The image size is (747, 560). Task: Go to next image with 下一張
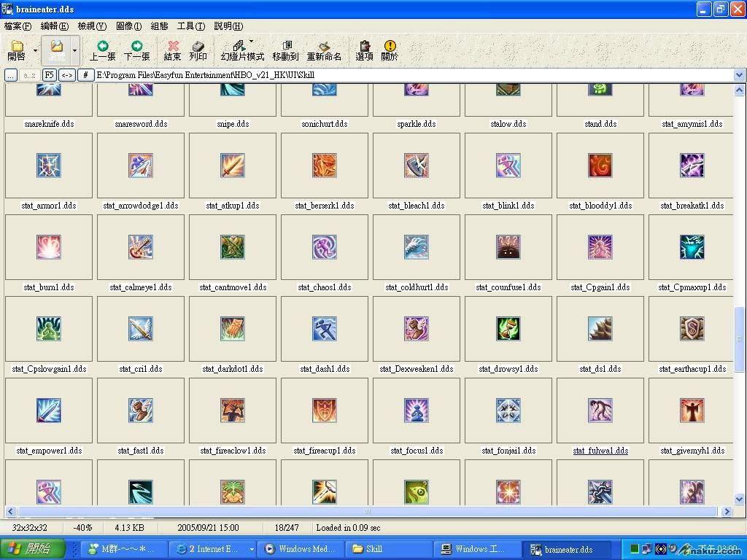coord(136,50)
